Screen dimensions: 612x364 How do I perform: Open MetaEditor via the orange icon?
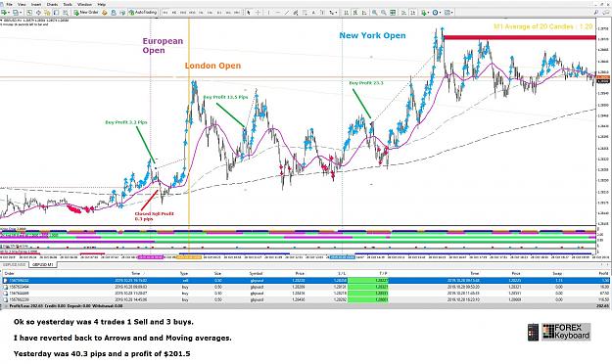coord(104,13)
